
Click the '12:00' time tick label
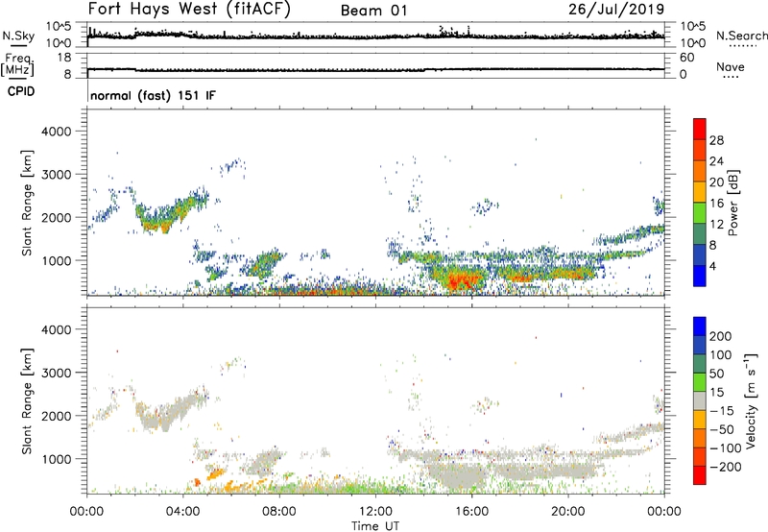(375, 512)
